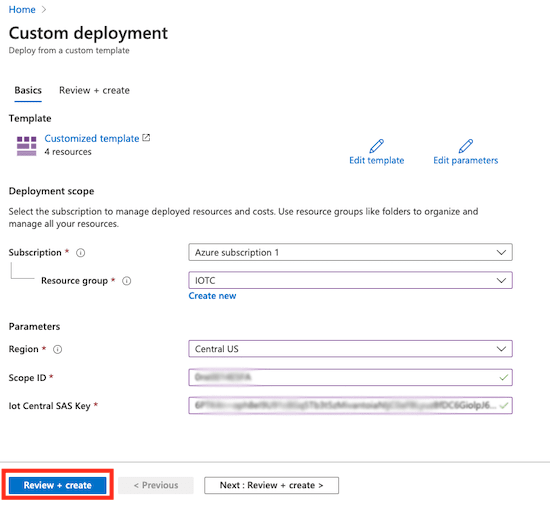This screenshot has height=515, width=550.
Task: Click the Edit parameters label
Action: coord(465,160)
